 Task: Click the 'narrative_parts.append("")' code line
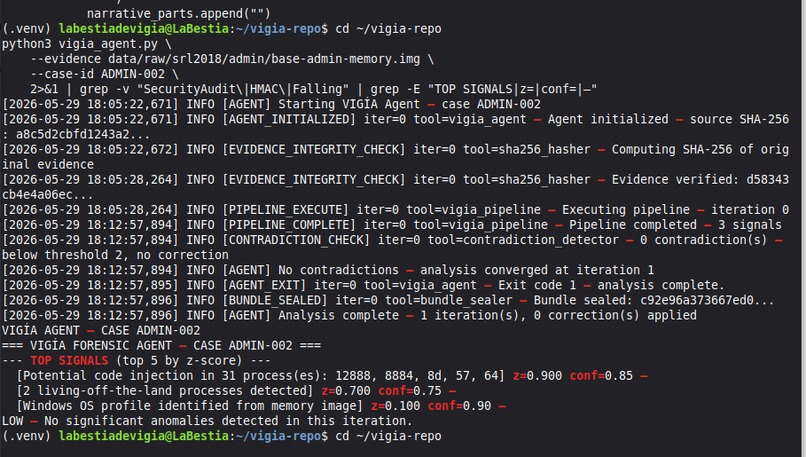(178, 13)
